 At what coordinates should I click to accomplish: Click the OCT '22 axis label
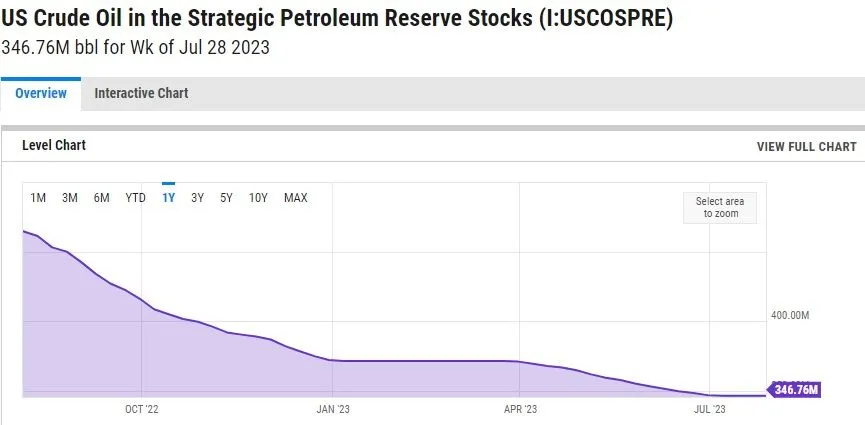coord(142,409)
